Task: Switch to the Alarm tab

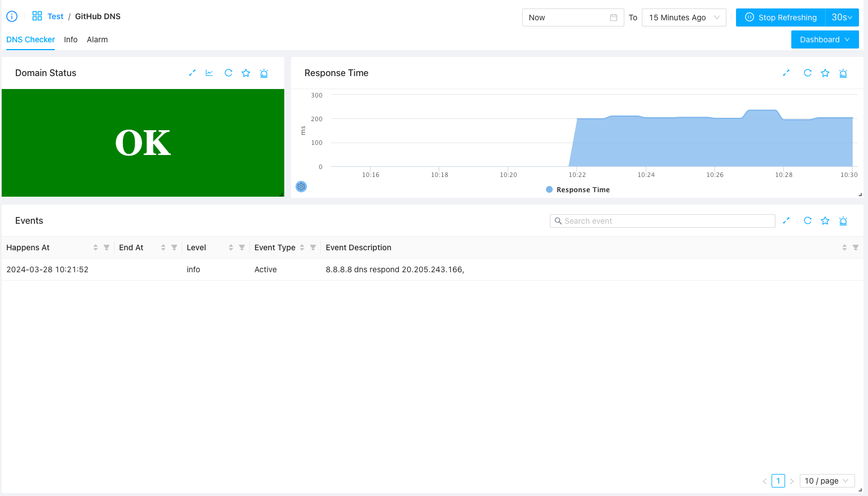Action: coord(97,39)
